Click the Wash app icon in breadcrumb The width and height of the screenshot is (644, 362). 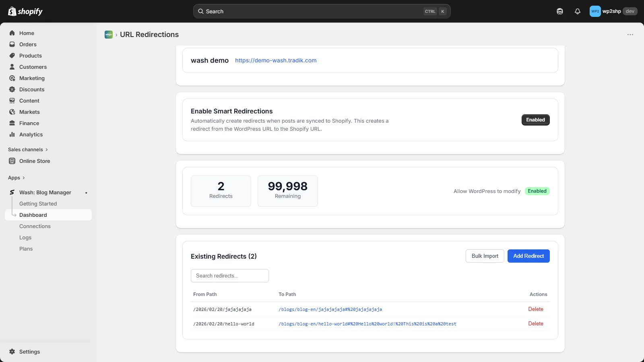(109, 35)
